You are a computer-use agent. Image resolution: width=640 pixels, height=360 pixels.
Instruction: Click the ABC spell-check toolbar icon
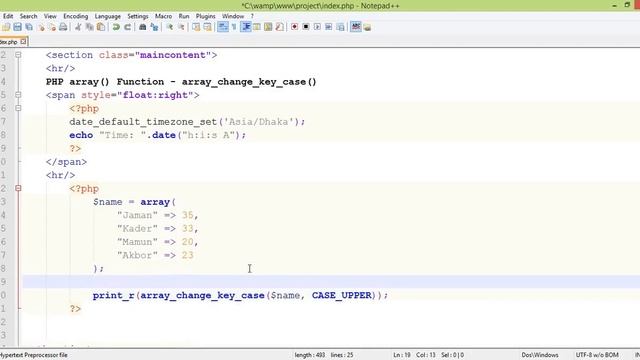click(x=356, y=27)
